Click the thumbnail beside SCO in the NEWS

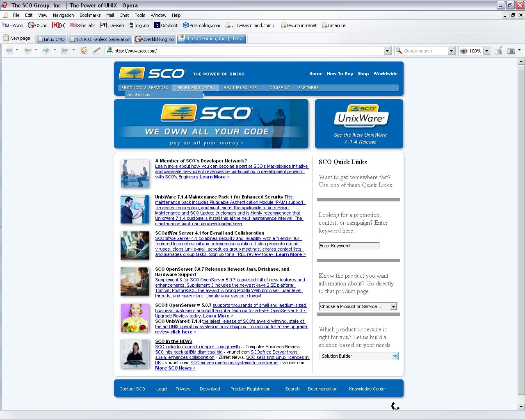[x=135, y=354]
